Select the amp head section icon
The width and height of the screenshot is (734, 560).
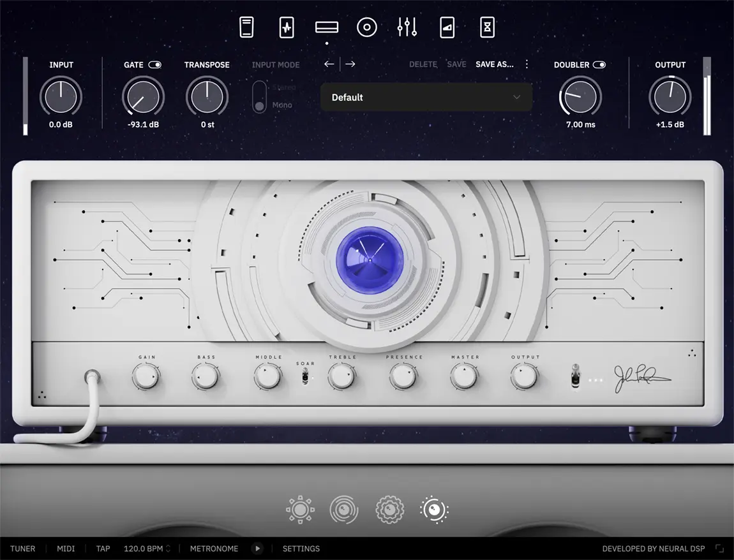(327, 27)
